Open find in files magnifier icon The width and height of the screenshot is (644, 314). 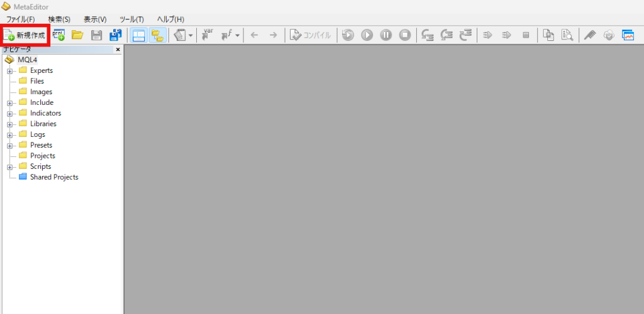(x=568, y=35)
